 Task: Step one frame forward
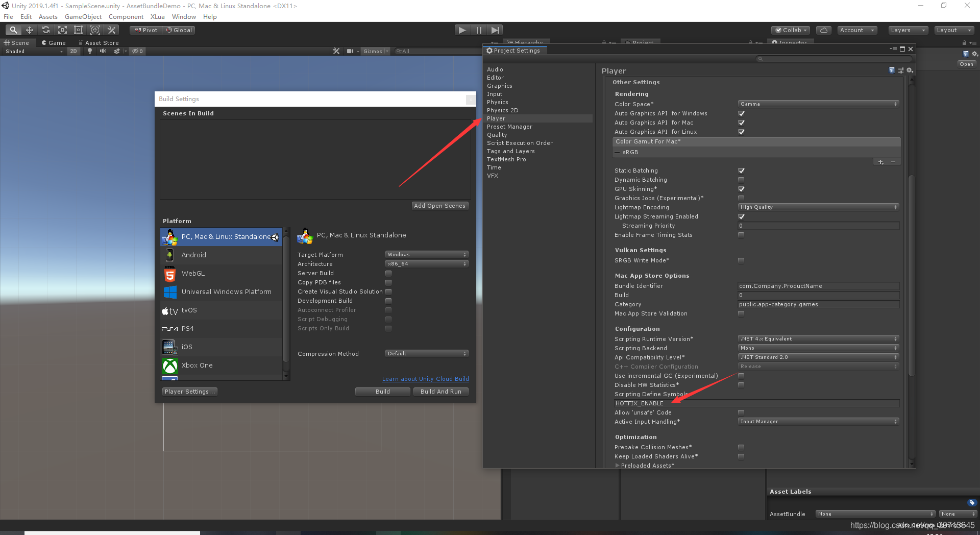click(495, 30)
